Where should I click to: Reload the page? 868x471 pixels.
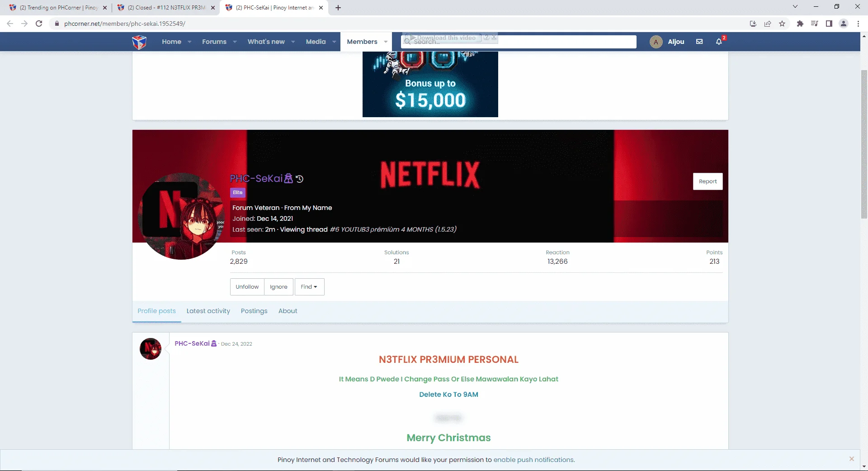pyautogui.click(x=39, y=24)
